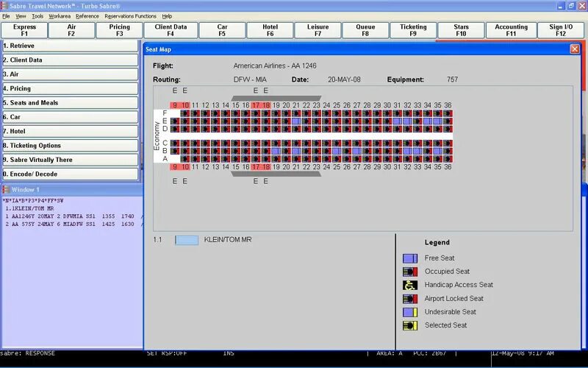Select free seat 21B on the seat map
This screenshot has width=588, height=368.
[296, 151]
